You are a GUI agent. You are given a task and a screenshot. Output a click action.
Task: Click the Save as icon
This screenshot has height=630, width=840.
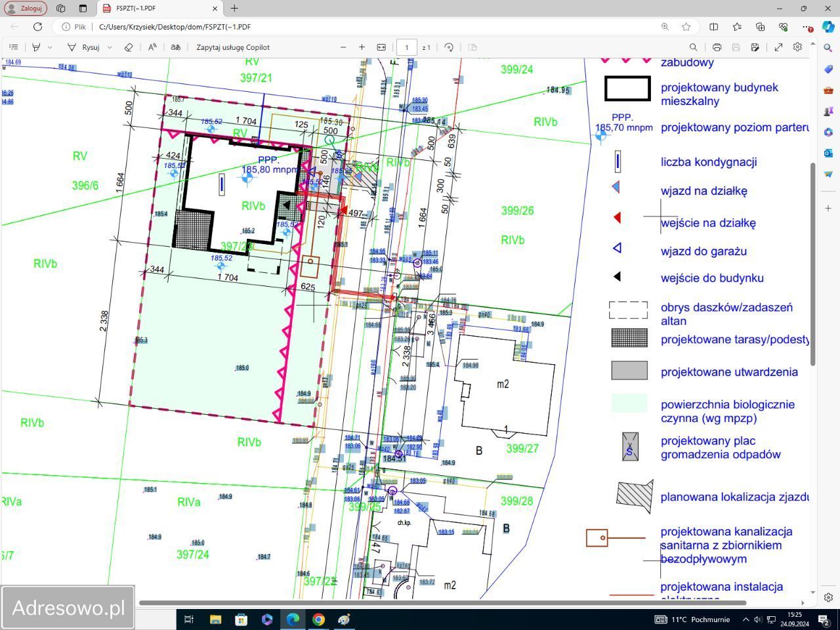[755, 47]
